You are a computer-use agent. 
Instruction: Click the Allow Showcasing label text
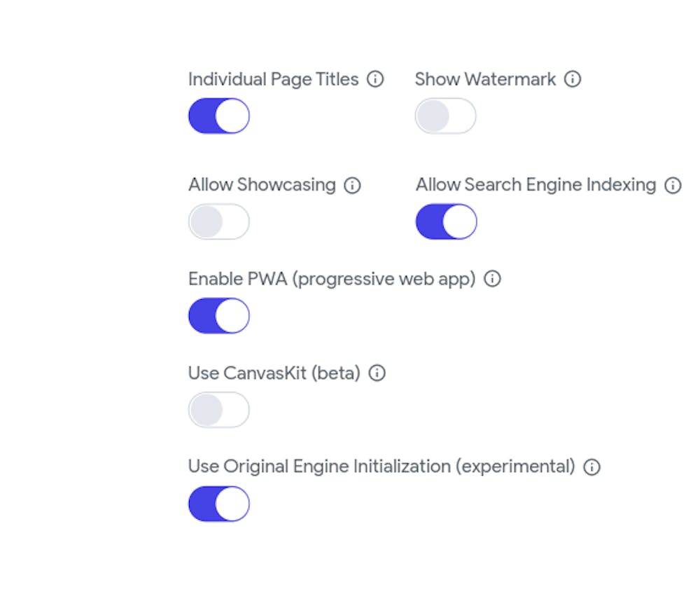coord(262,185)
